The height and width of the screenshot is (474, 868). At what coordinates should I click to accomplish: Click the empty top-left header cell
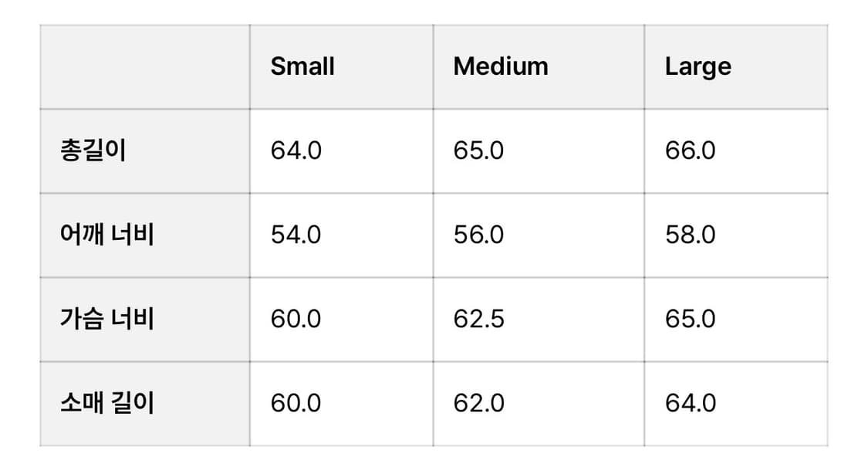pos(145,66)
